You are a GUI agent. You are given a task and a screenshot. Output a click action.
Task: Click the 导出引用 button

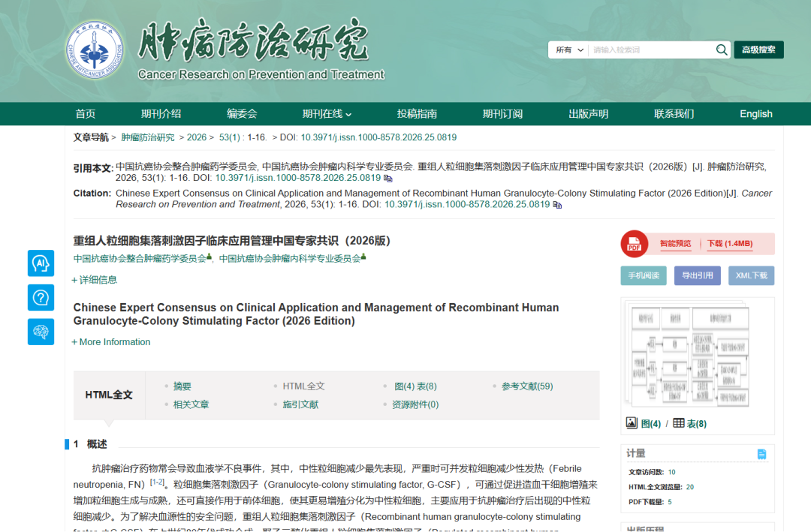[697, 275]
